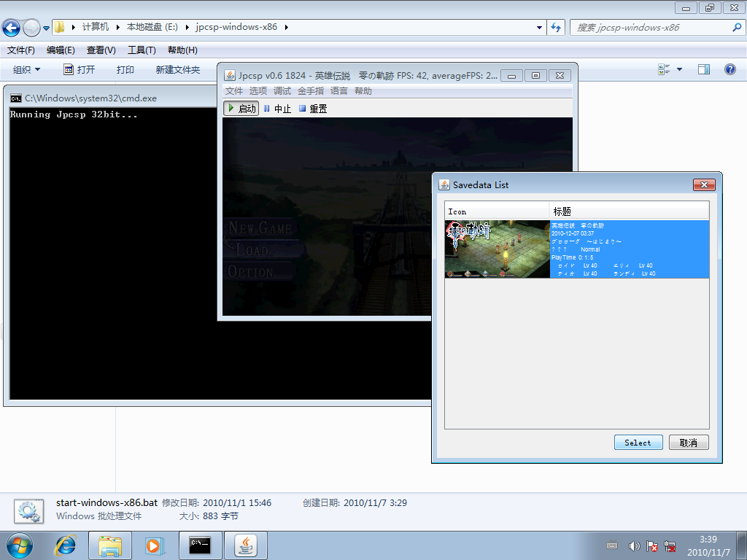The width and height of the screenshot is (747, 560).
Task: Click the keyboard tray icon
Action: click(612, 545)
